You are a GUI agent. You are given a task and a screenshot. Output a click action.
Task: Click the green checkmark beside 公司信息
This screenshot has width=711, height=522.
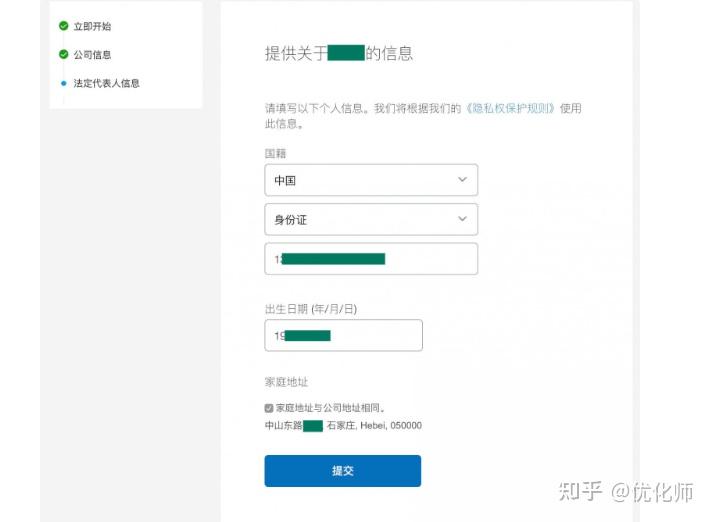tap(64, 55)
